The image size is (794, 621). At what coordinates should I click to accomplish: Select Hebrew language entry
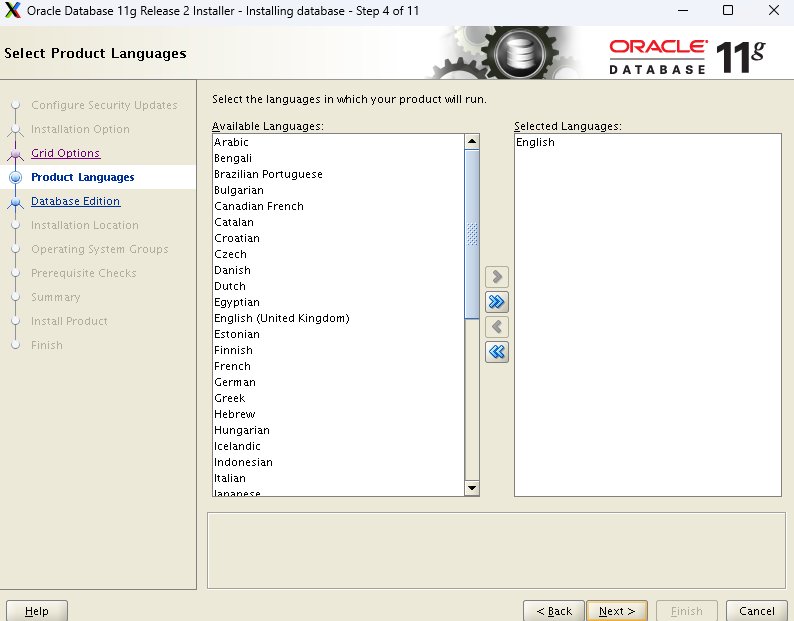pyautogui.click(x=338, y=414)
